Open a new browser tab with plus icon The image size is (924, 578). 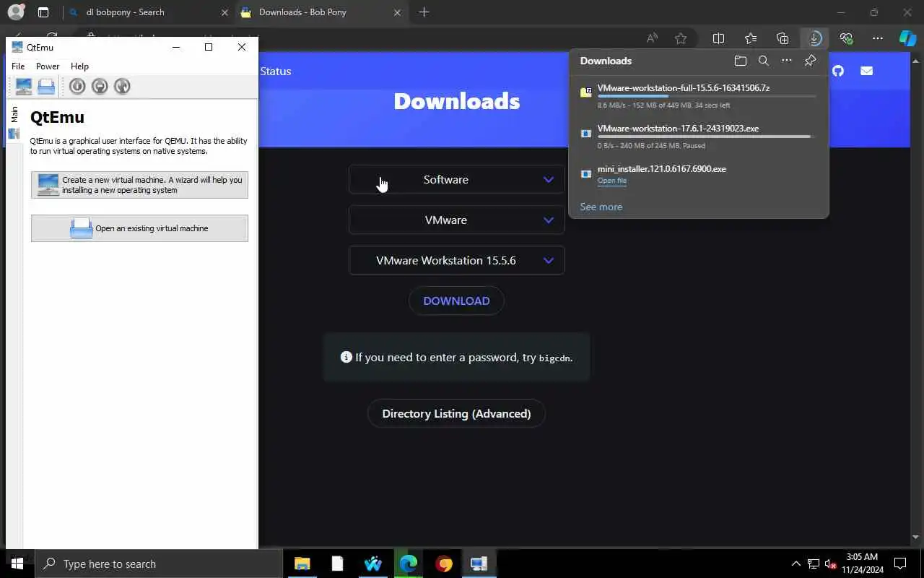tap(424, 12)
